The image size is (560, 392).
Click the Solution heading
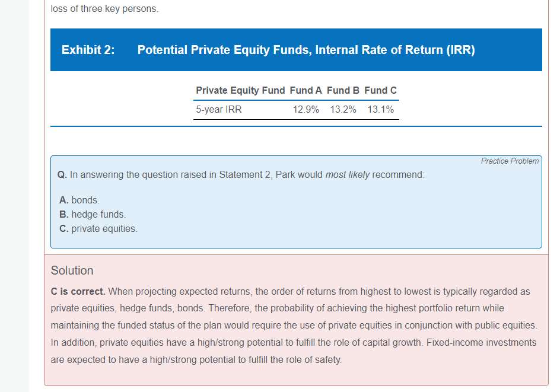point(72,271)
